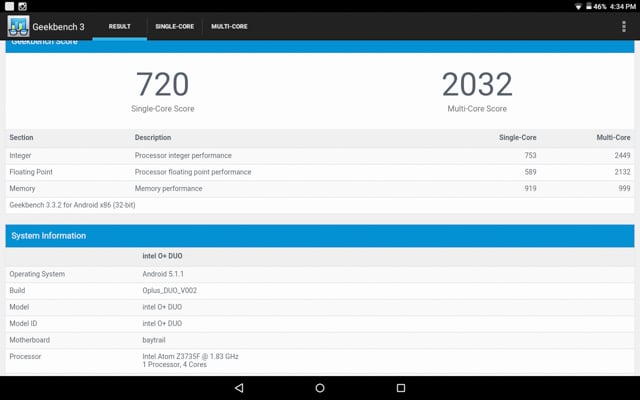
Task: Open the first notification icon in status bar
Action: [x=9, y=6]
